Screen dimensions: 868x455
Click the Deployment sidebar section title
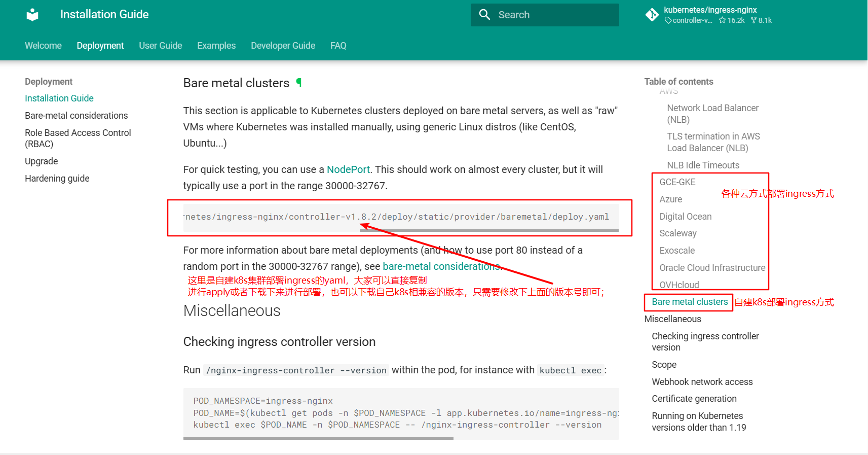click(49, 82)
